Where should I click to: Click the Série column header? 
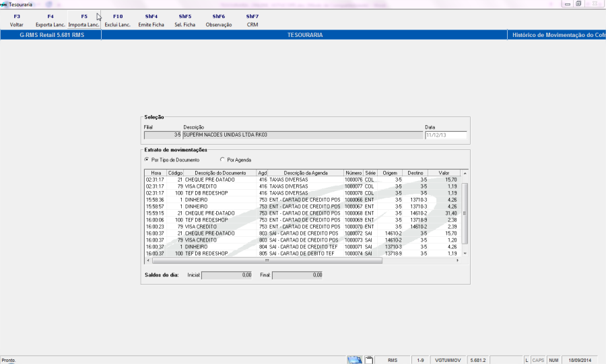tap(370, 173)
